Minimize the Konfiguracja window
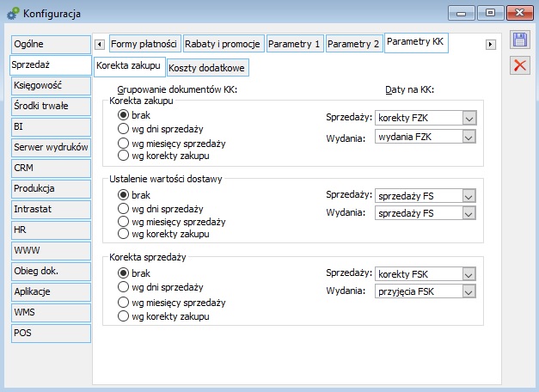Viewport: 539px width, 392px height. click(x=462, y=13)
